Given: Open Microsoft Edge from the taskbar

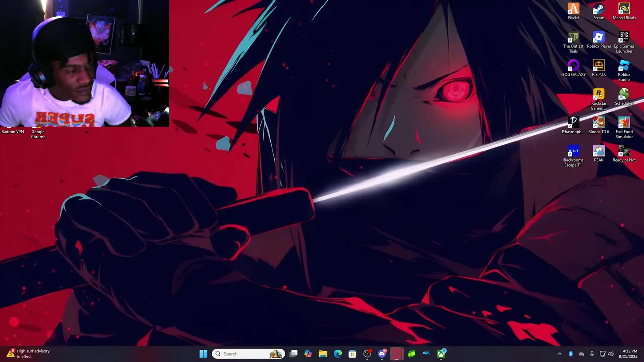Looking at the screenshot, I should (x=338, y=354).
